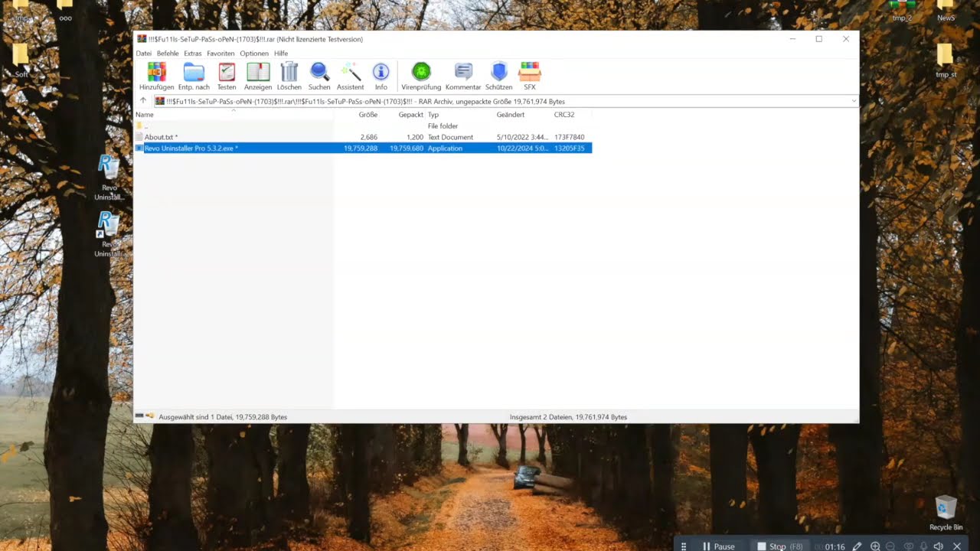
Task: Open the Datei menu
Action: (x=144, y=54)
